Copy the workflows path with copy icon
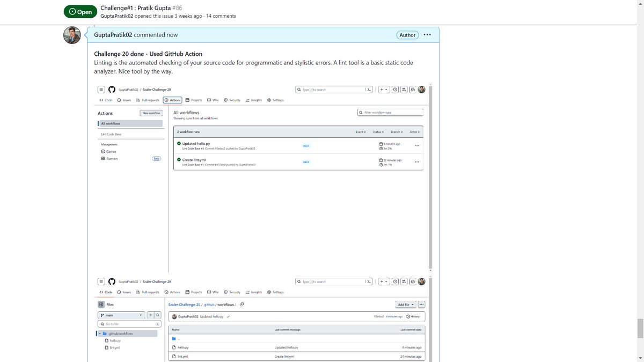Image resolution: width=644 pixels, height=362 pixels. click(x=241, y=304)
